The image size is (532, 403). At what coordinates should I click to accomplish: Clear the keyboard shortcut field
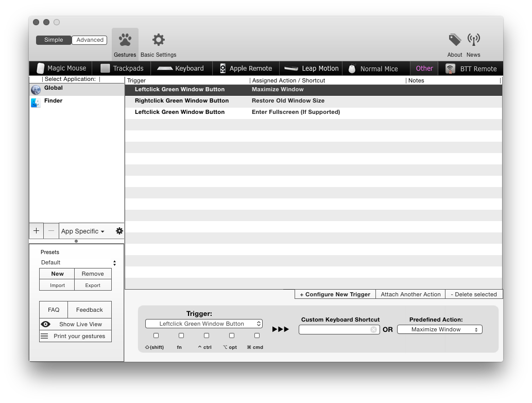373,329
